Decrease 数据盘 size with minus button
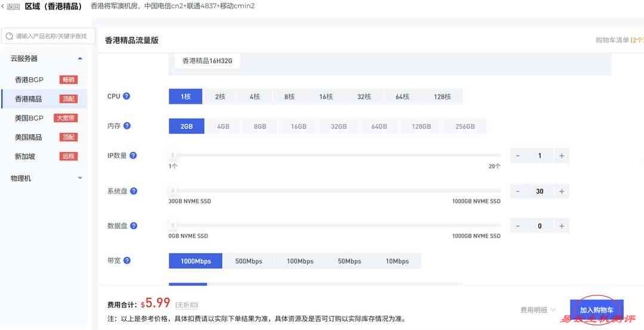The width and height of the screenshot is (644, 330). [518, 226]
